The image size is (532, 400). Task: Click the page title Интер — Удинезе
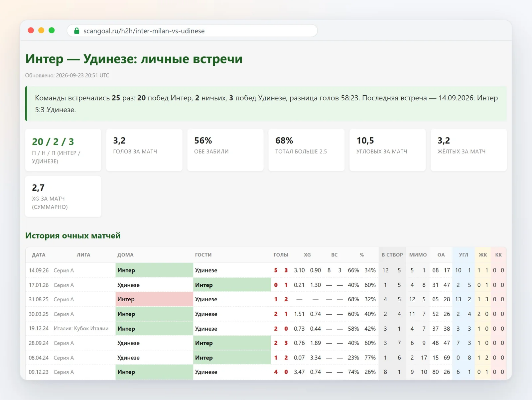[134, 59]
